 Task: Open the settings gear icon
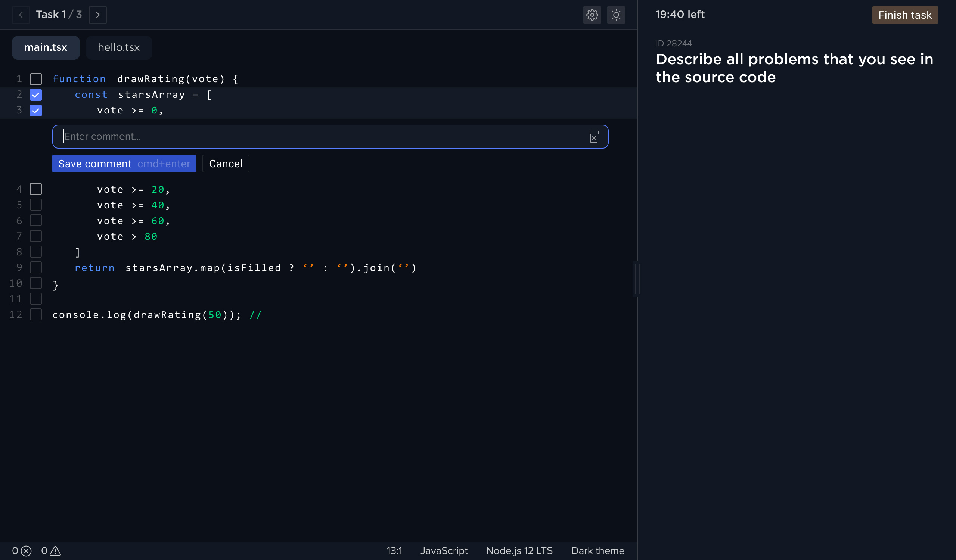click(592, 15)
